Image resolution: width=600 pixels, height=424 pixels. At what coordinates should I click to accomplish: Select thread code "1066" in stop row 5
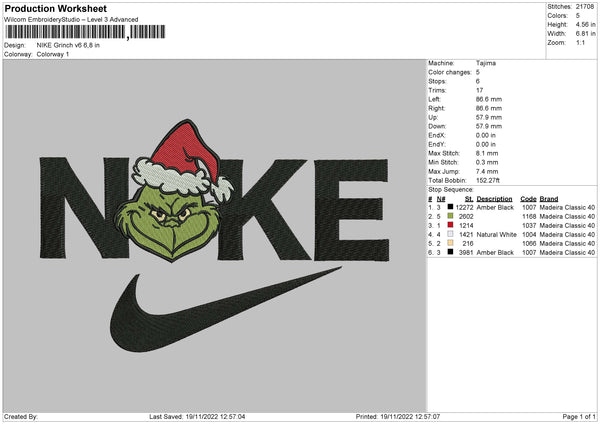click(529, 243)
